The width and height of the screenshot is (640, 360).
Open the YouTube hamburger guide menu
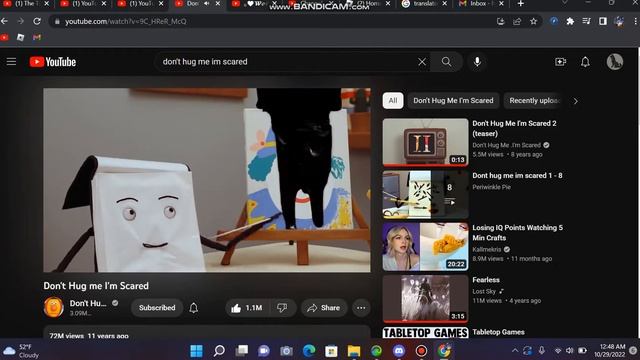click(x=11, y=62)
